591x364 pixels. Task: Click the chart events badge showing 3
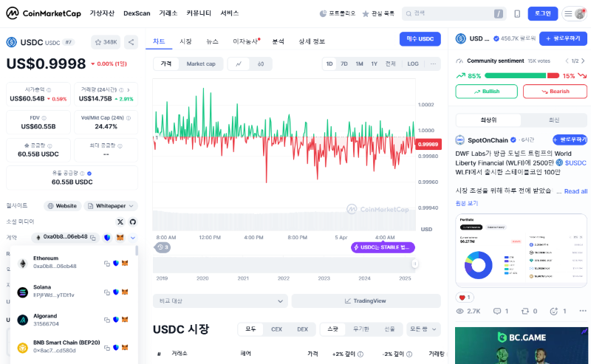pyautogui.click(x=163, y=247)
